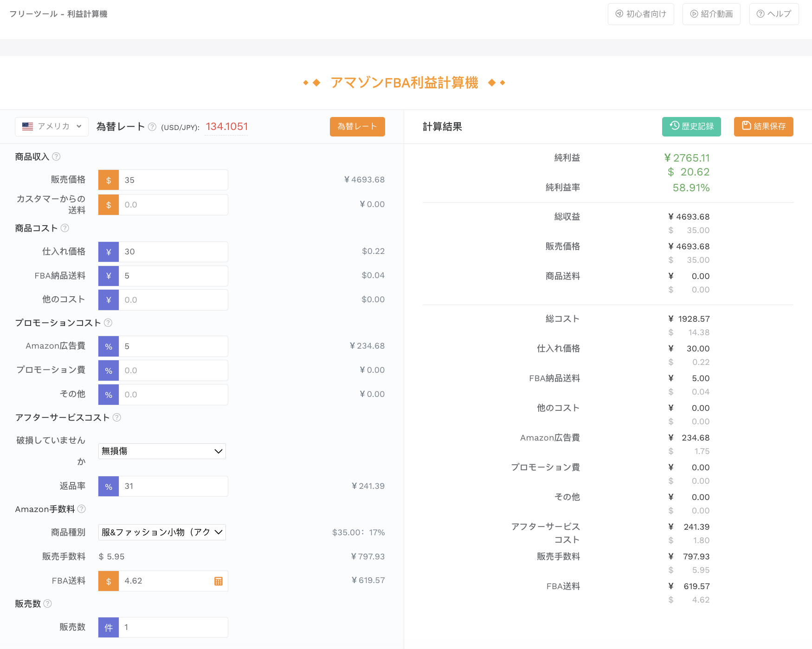Click percent icon for Amazon広告費

tap(109, 346)
